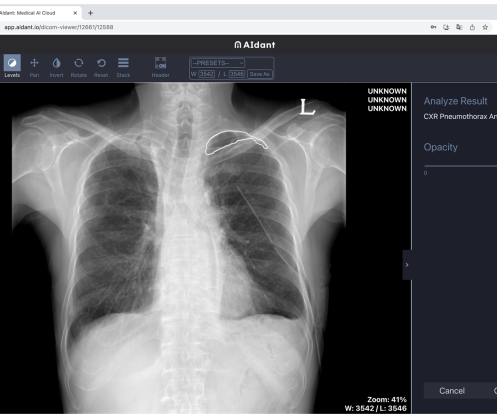Click the translate page icon
Image resolution: width=497 pixels, height=418 pixels.
(459, 27)
